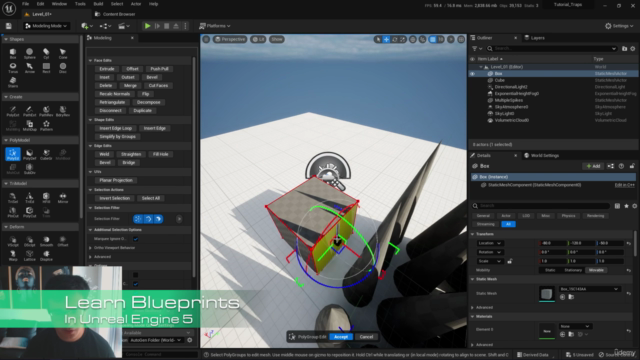Select the SubDiv tool
This screenshot has width=640, height=360.
(29, 169)
